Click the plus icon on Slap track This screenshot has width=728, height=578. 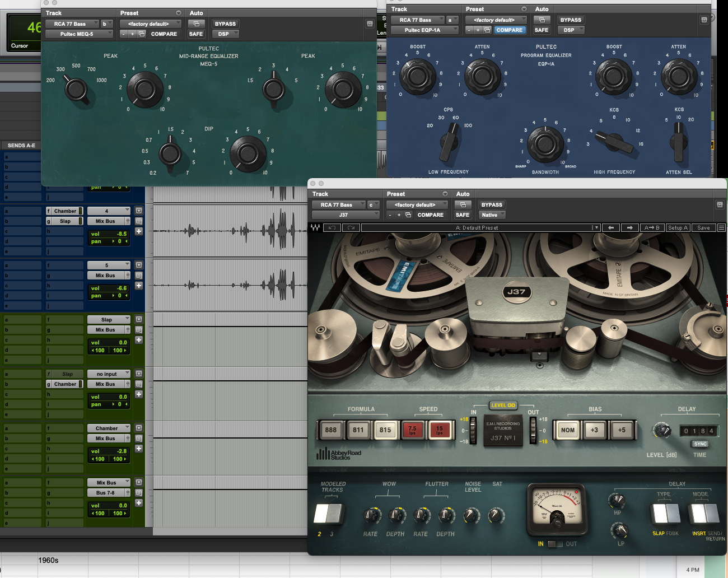[x=139, y=340]
